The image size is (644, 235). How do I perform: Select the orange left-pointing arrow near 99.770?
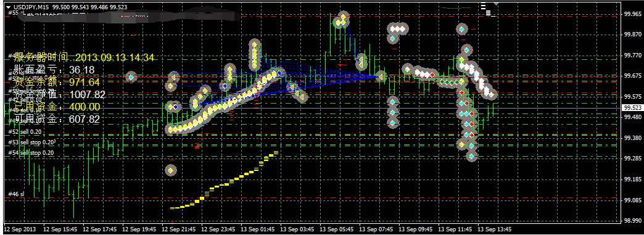pos(361,61)
